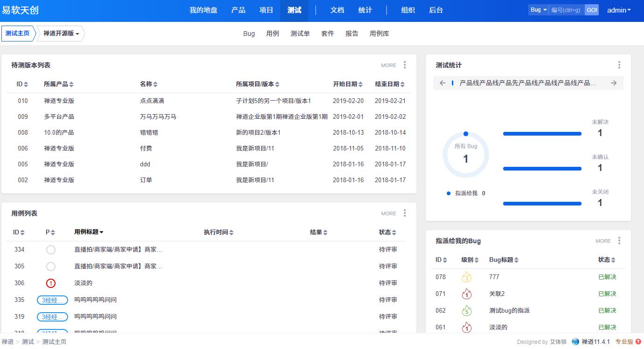Open the admin user dropdown menu
This screenshot has height=349, width=644.
pos(618,10)
